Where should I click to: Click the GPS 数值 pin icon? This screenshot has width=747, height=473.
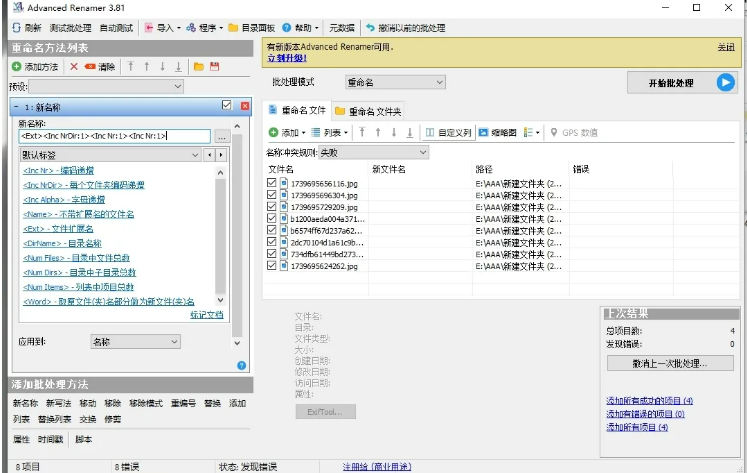pos(554,132)
